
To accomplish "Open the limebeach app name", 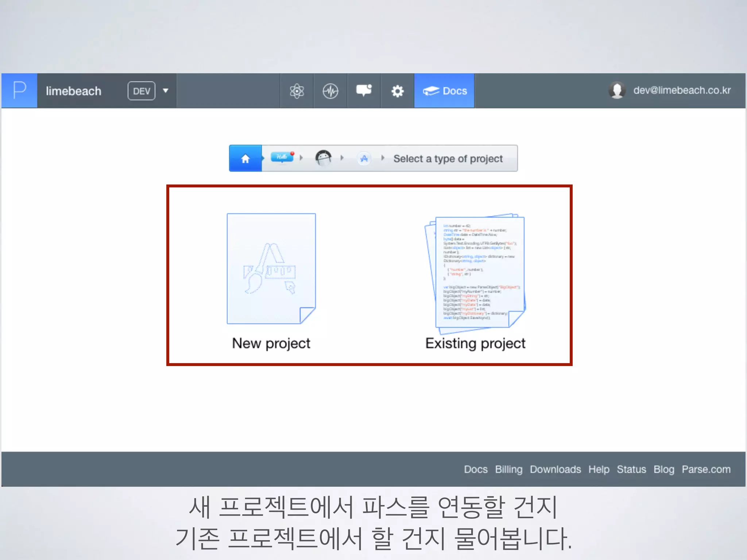I will click(74, 91).
